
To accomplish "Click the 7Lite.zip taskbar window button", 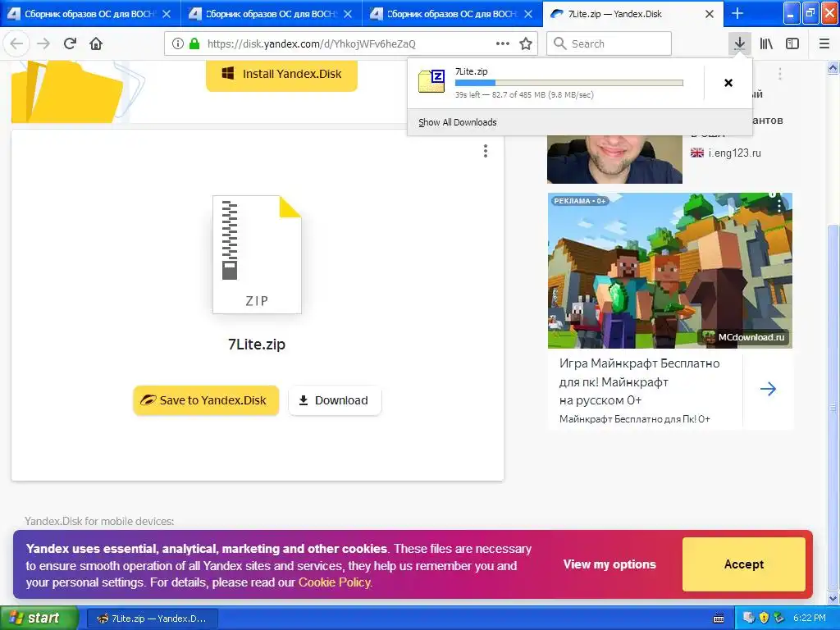I will coord(152,619).
